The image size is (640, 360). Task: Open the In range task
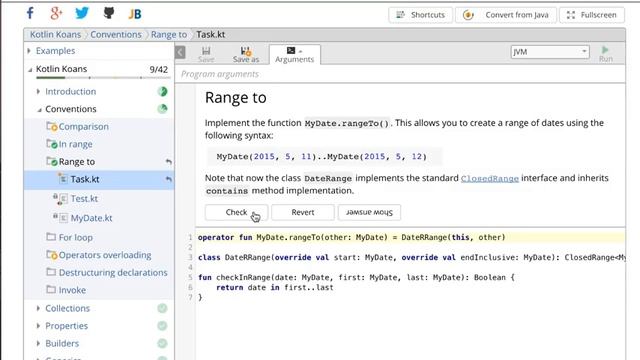(x=76, y=144)
